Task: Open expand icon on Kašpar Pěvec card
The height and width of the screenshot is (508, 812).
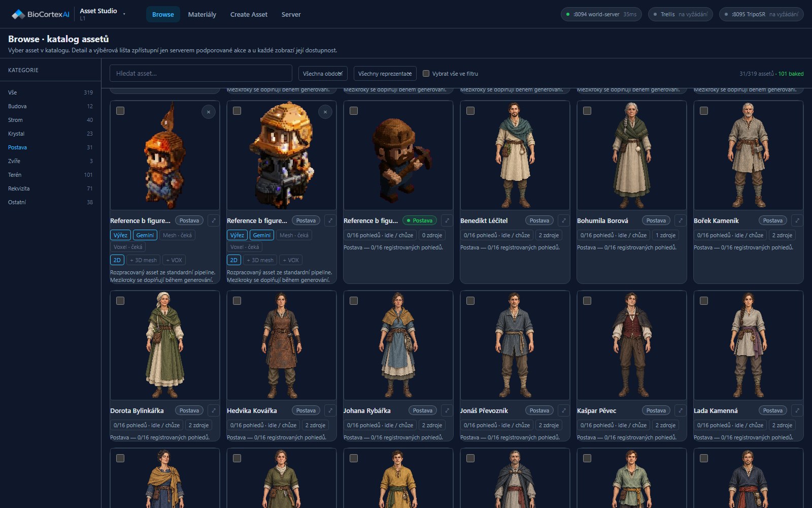Action: point(681,410)
